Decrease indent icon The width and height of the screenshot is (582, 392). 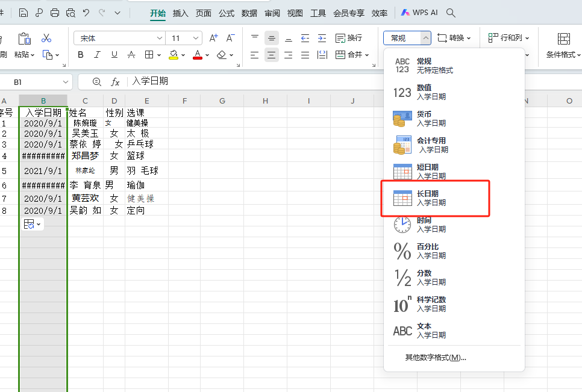coord(305,38)
